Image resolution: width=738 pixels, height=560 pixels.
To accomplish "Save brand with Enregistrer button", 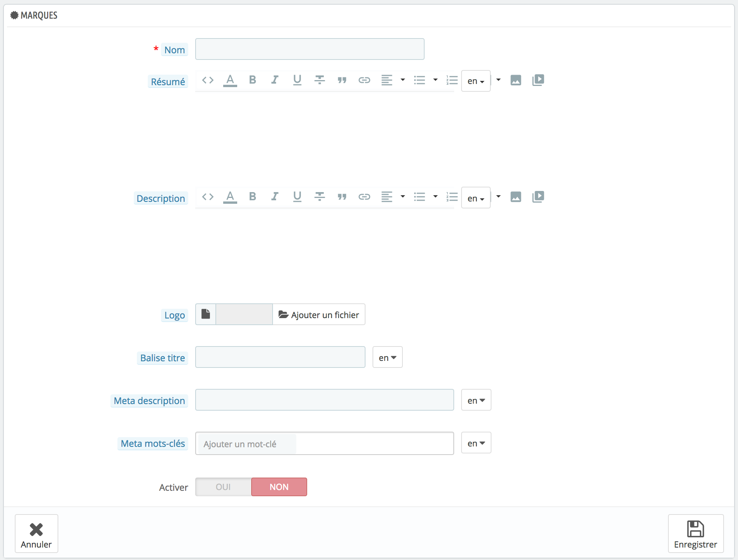I will pos(696,534).
